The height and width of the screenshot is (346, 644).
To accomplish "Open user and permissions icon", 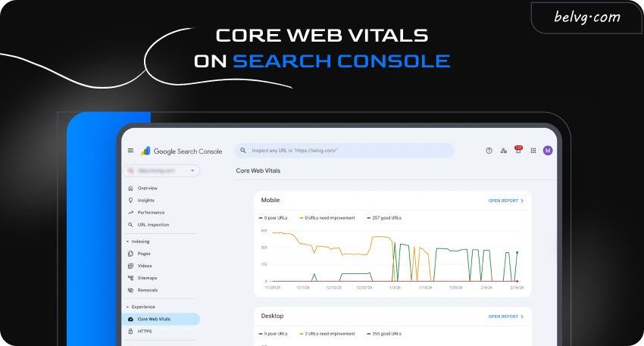I will (504, 151).
